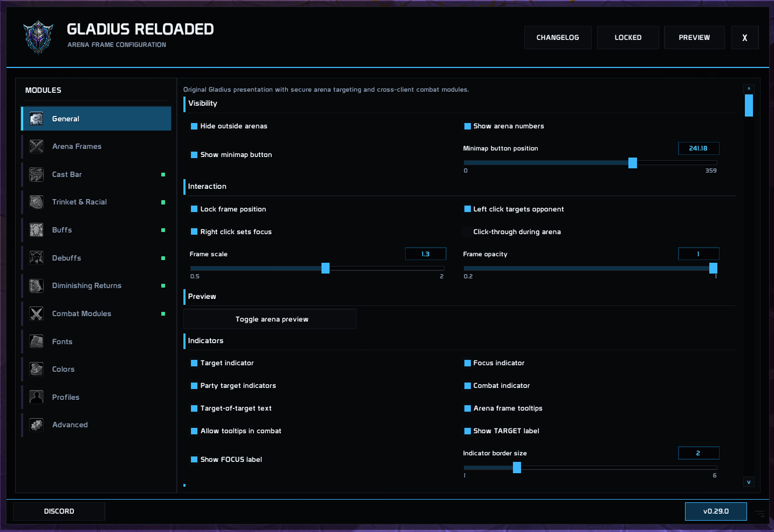Click the Indicators section header
The image size is (774, 532).
206,341
